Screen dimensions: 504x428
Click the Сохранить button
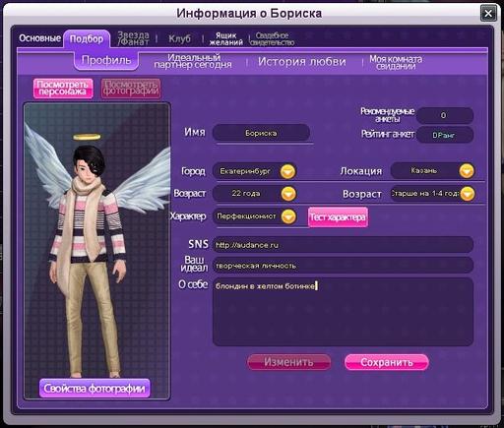coord(387,362)
